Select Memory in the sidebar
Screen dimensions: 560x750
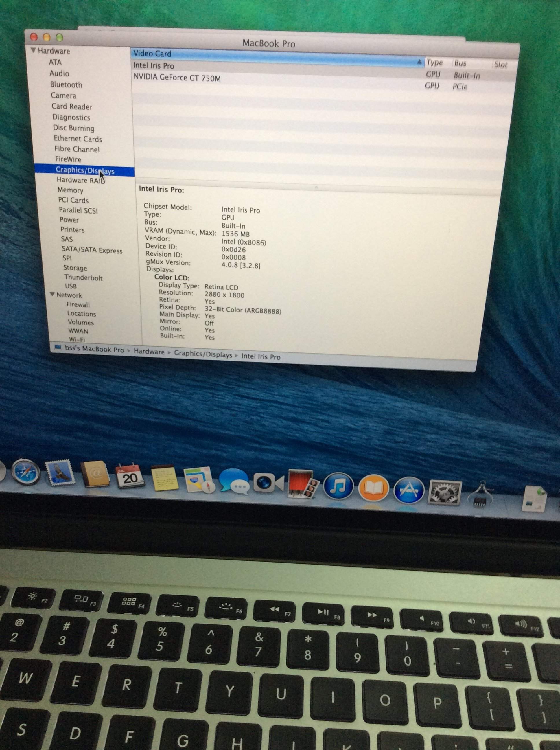[x=70, y=190]
